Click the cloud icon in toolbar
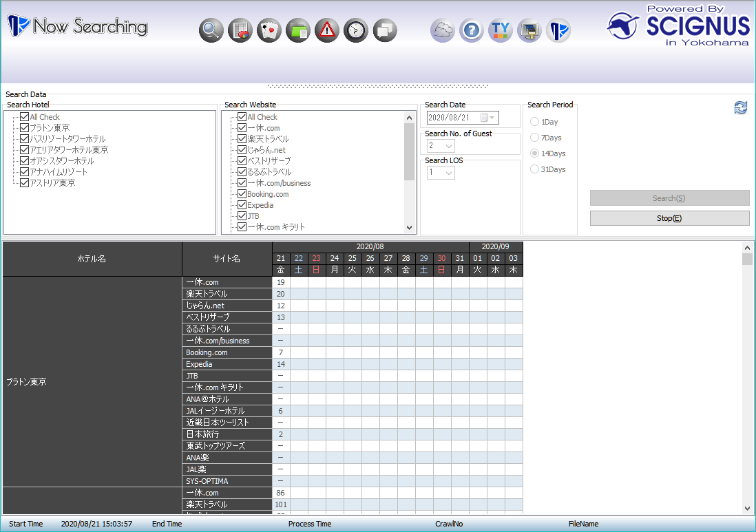The image size is (756, 532). (x=443, y=30)
